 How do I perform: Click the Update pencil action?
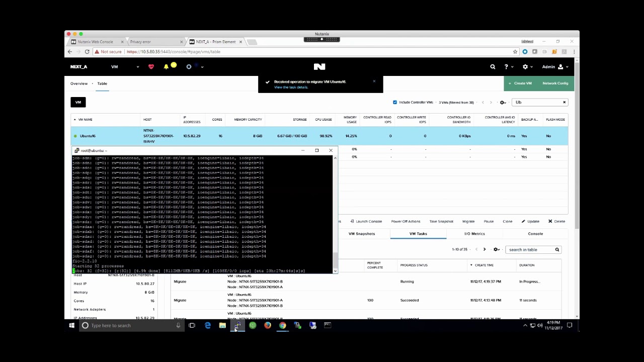[530, 221]
